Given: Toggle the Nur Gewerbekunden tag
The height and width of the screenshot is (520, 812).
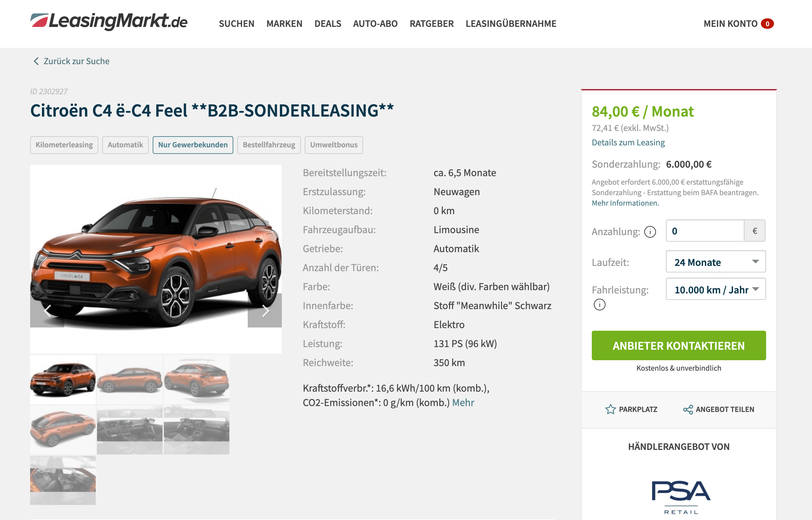Looking at the screenshot, I should point(193,145).
